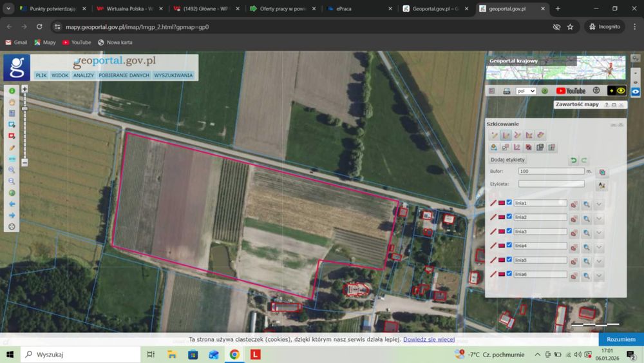
Task: Open the calculator-like table tool in left toolbar
Action: (12, 113)
